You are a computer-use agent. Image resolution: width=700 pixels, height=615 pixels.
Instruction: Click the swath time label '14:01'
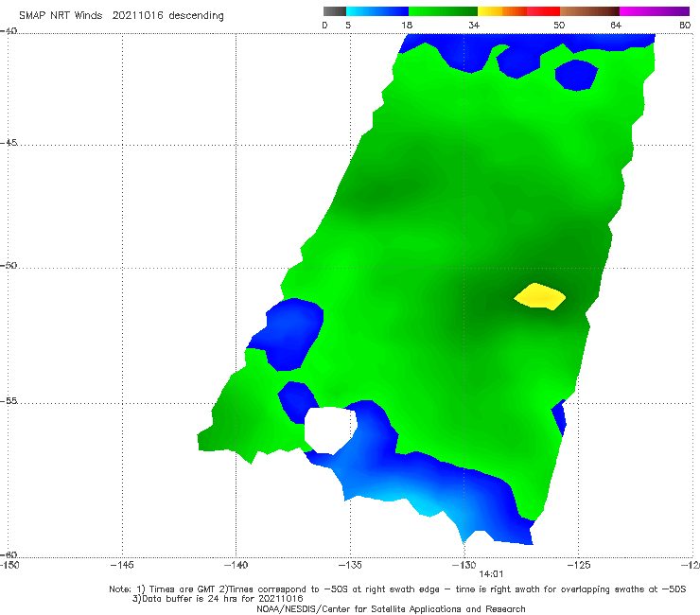491,574
